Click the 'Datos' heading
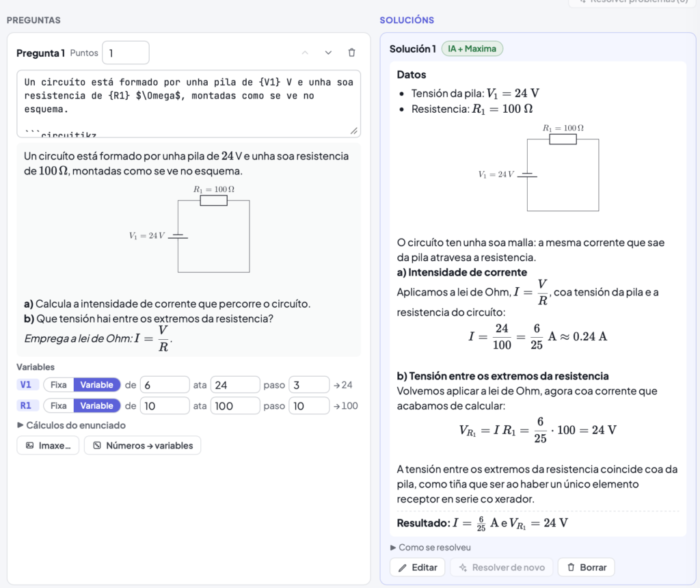Screen dimensions: 700x588 click(412, 75)
